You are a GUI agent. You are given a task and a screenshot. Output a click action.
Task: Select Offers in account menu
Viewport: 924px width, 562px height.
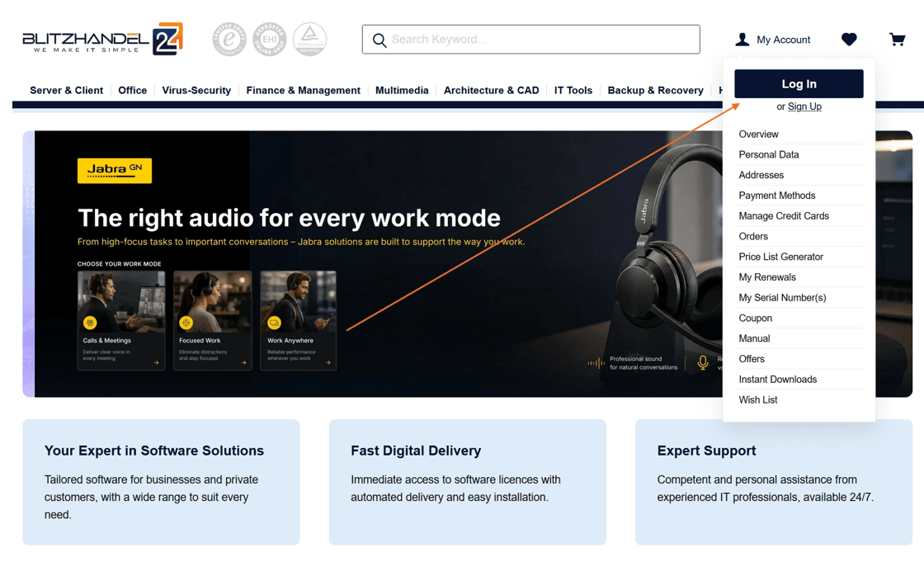tap(799, 359)
